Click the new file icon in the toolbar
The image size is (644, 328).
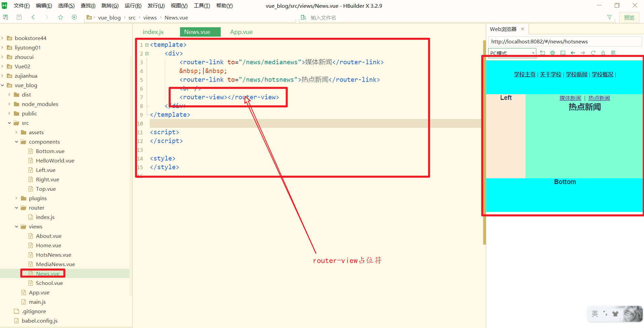5,17
